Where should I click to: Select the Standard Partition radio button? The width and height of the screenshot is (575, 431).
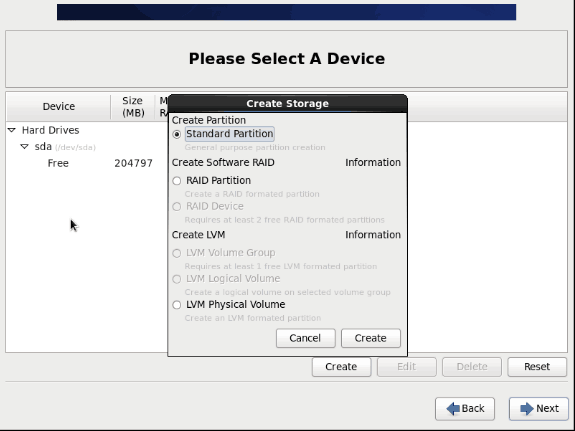(x=177, y=134)
